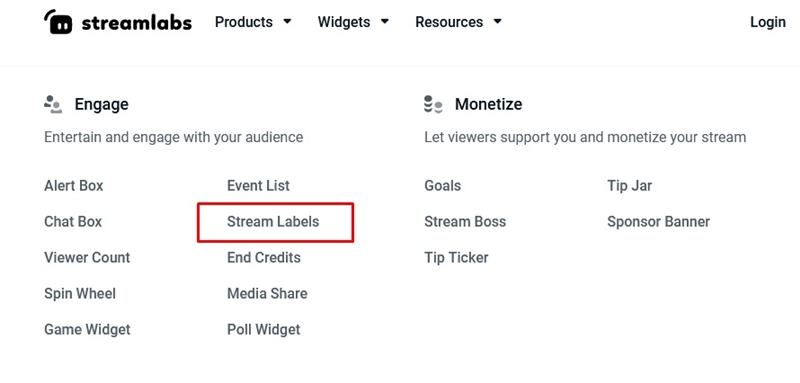Screen dimensions: 800x383
Task: Go to the Chat Box widget
Action: pyautogui.click(x=73, y=222)
